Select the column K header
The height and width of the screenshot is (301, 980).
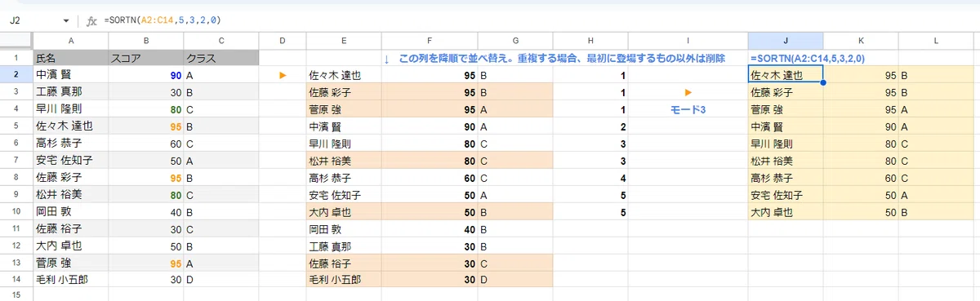(860, 41)
